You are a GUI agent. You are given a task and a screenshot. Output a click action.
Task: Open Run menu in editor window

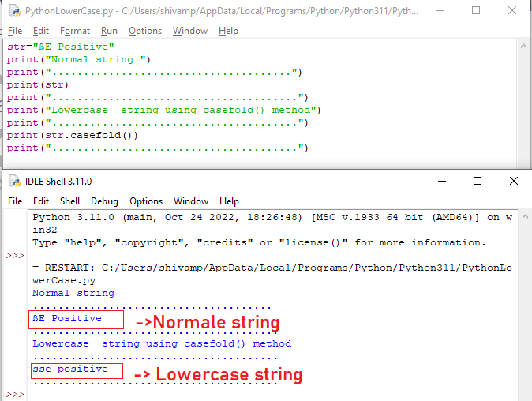(109, 31)
